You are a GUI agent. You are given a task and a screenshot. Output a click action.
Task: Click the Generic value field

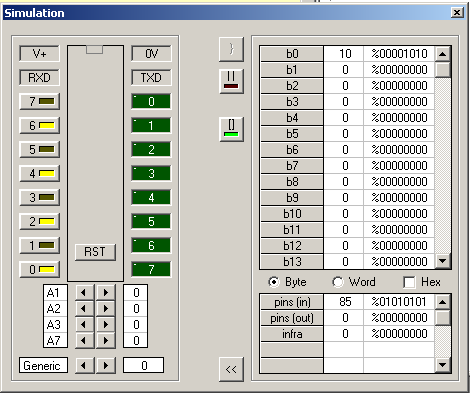(x=143, y=365)
